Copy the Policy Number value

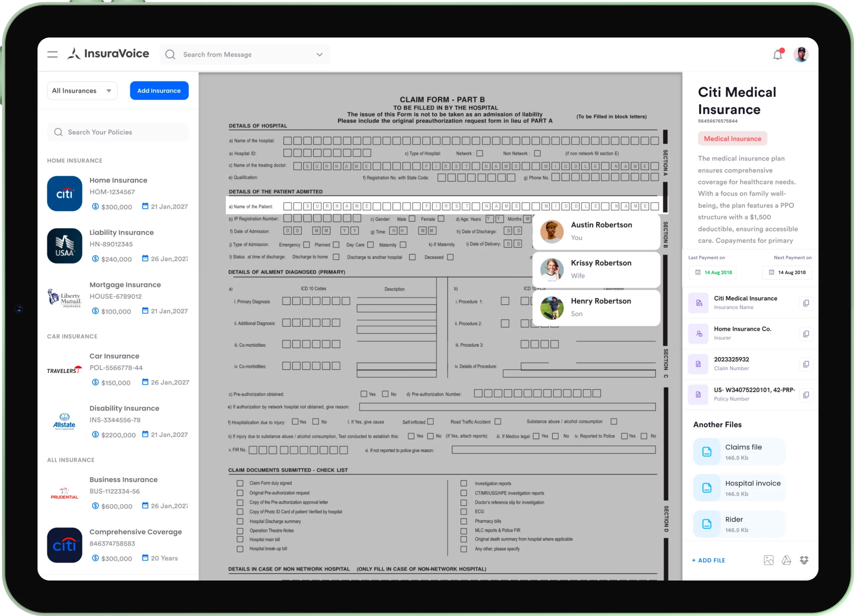(806, 395)
